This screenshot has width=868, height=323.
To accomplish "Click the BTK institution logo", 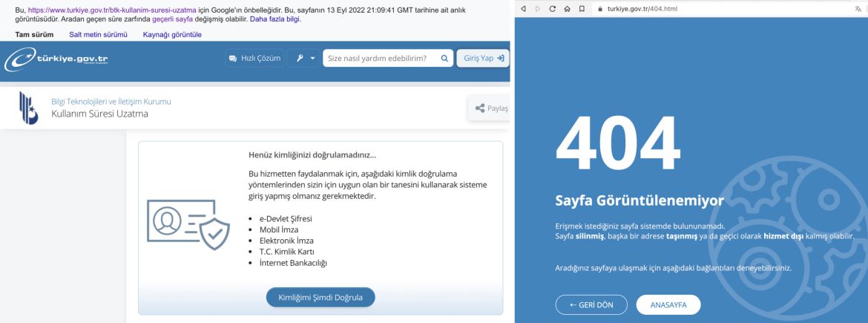I will pyautogui.click(x=28, y=108).
